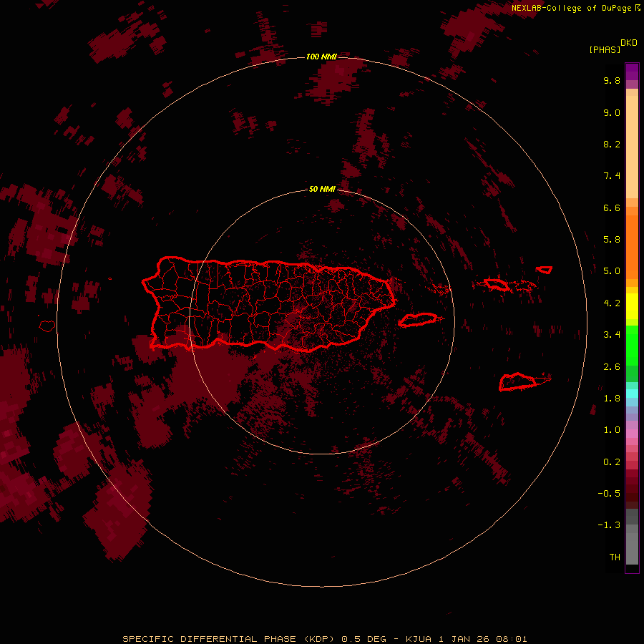The image size is (644, 644).
Task: Click the TH label at scale bottom
Action: [615, 557]
